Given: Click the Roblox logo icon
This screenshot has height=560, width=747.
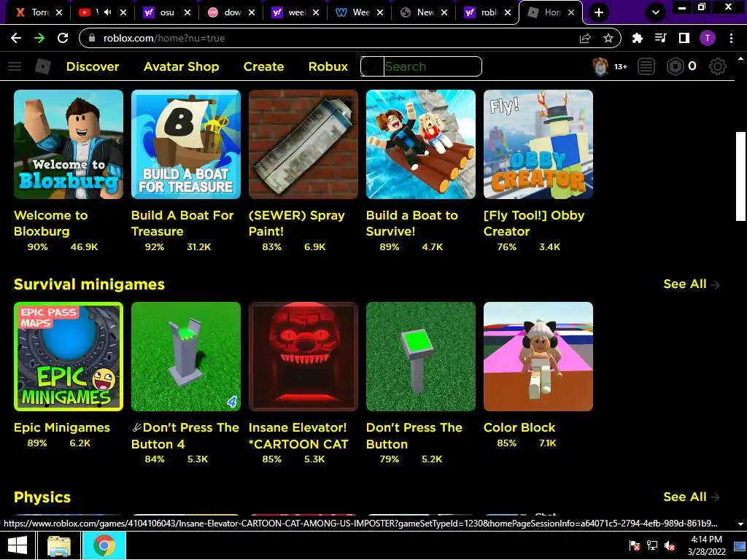Looking at the screenshot, I should point(43,66).
